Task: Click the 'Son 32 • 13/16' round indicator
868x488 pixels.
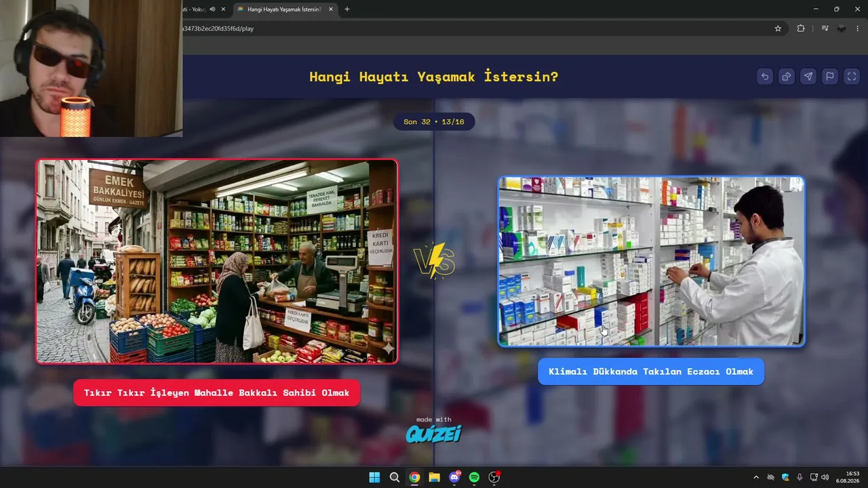Action: coord(434,122)
